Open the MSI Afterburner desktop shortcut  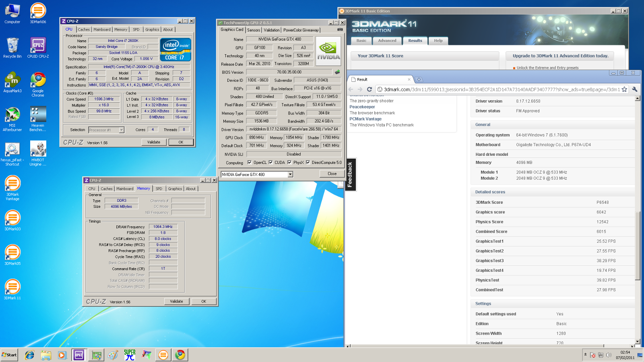click(12, 119)
